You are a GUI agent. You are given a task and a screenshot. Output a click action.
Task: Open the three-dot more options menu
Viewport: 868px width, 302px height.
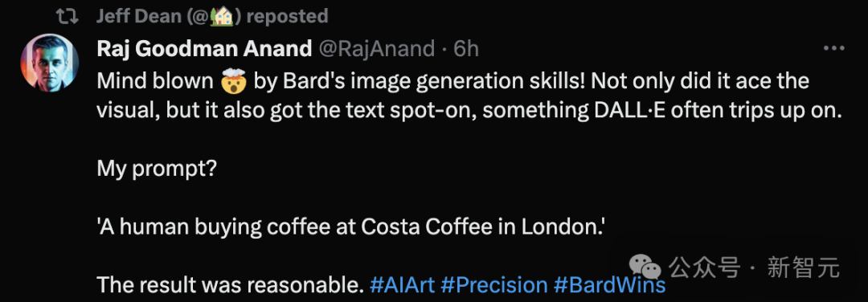(x=833, y=49)
